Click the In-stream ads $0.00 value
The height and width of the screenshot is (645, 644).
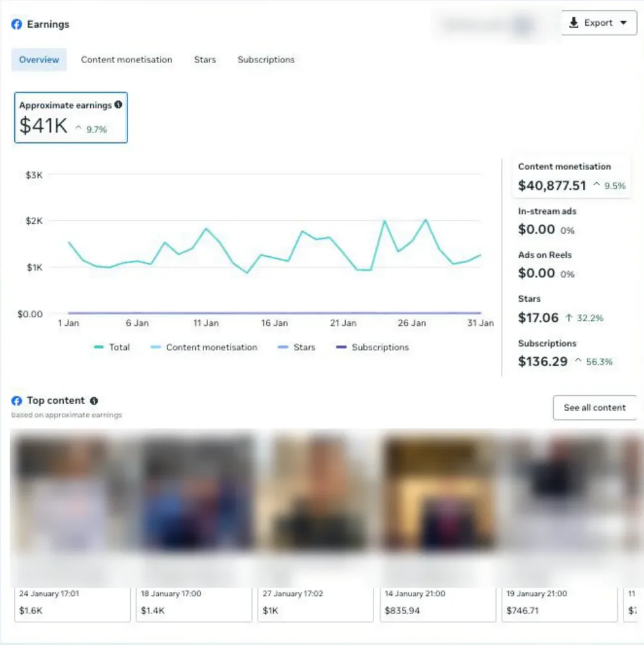pos(536,230)
